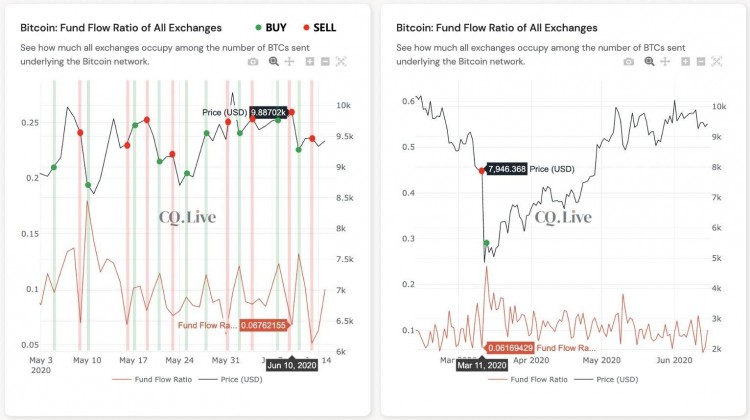Select the pan tool on left chart

[x=289, y=61]
